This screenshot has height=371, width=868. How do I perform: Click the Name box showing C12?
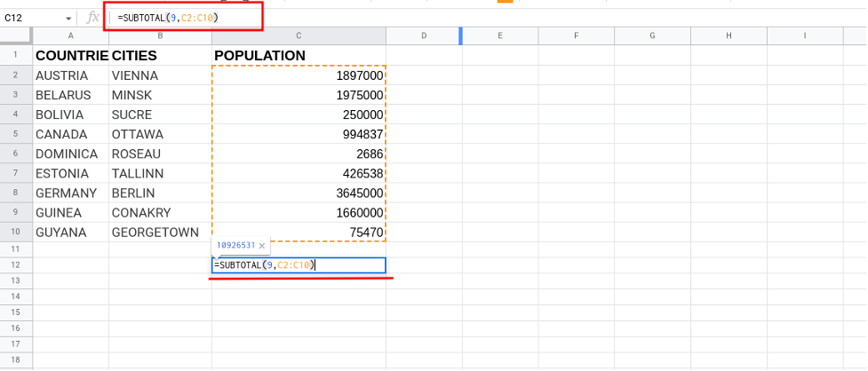[39, 19]
